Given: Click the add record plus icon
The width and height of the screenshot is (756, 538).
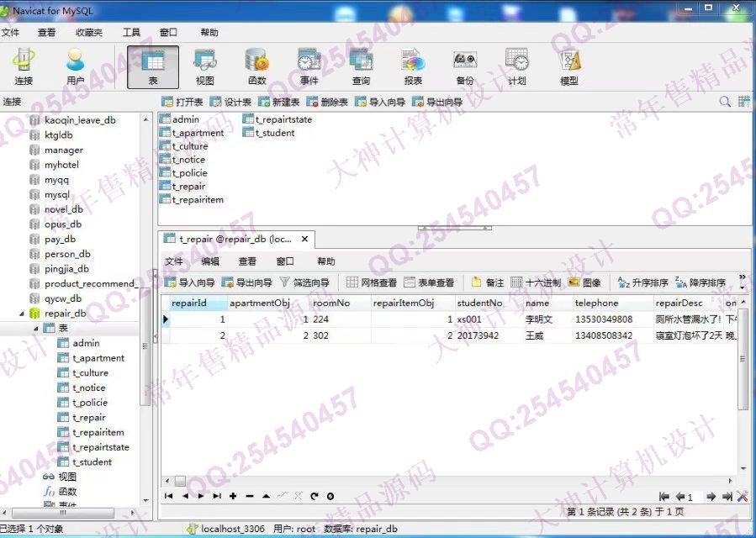Looking at the screenshot, I should tap(233, 496).
